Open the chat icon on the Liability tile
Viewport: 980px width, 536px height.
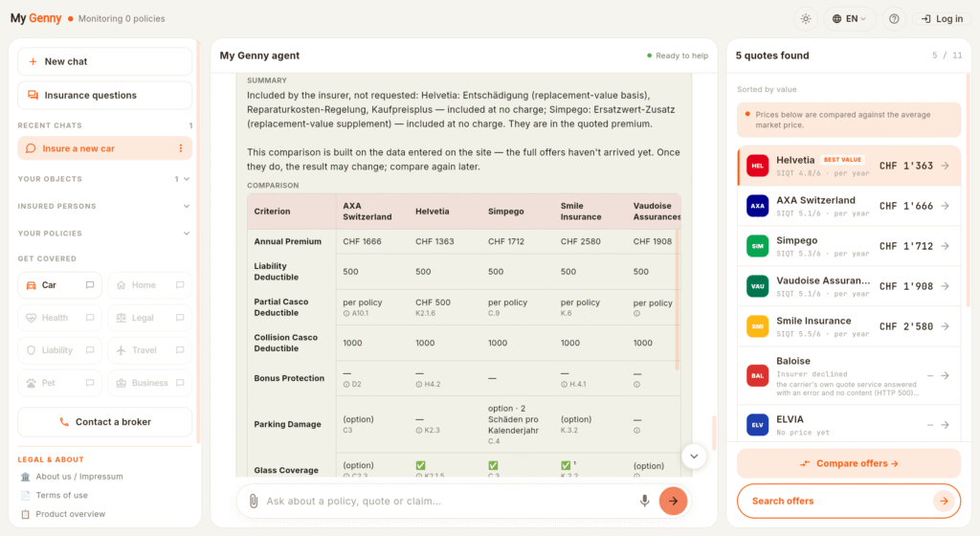[x=90, y=350]
